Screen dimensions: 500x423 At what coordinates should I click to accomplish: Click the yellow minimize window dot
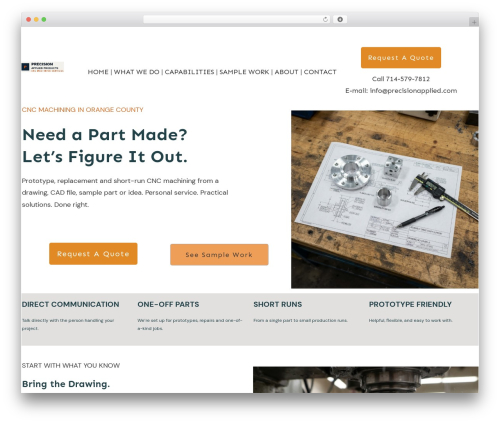point(36,19)
